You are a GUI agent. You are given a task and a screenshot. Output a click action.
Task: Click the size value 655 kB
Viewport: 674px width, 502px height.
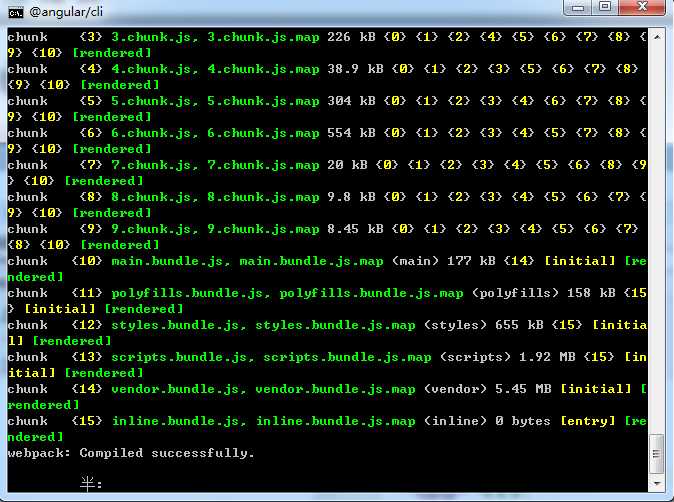point(519,324)
